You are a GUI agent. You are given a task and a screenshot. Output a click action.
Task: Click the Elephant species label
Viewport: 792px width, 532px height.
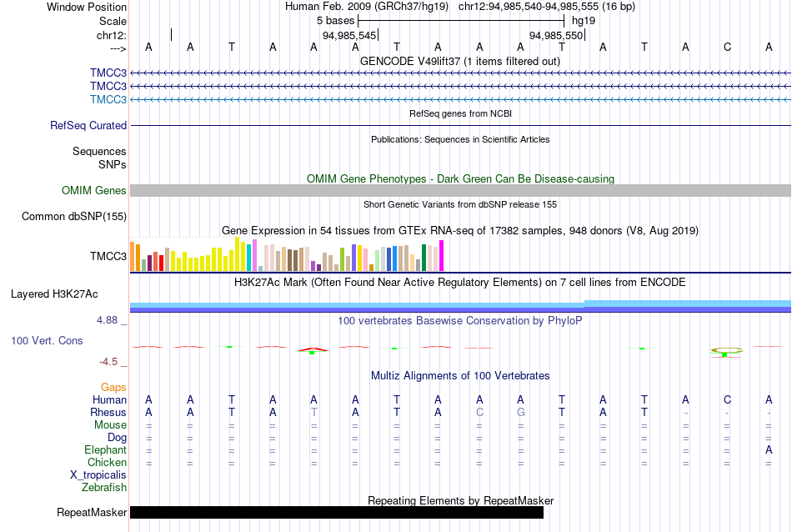(105, 450)
